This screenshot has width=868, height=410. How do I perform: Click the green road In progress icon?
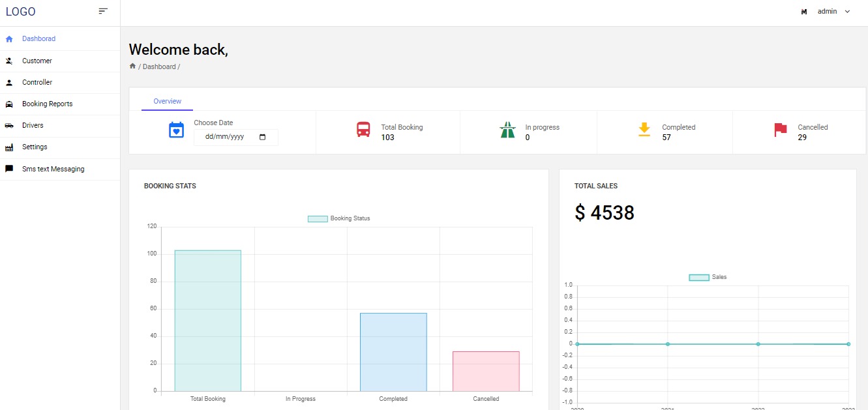click(507, 129)
